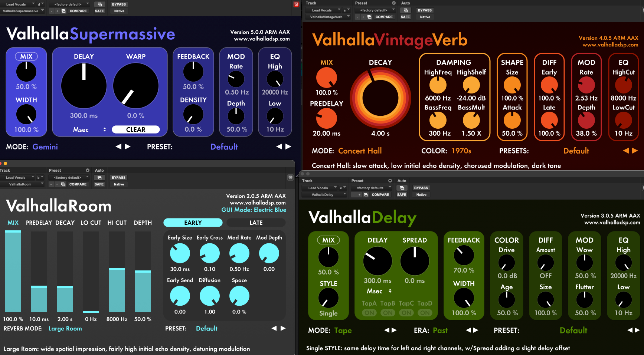Open Tape mode menu in ValhallaDelay
This screenshot has height=355, width=644.
click(343, 331)
